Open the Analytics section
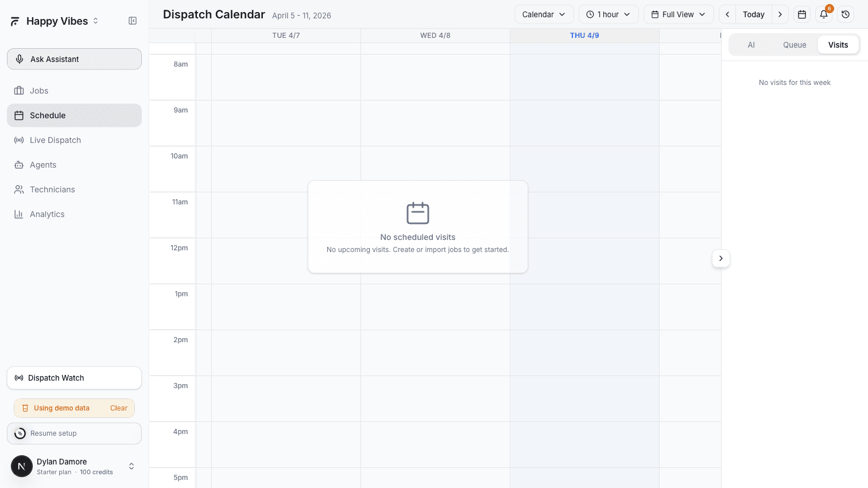Image resolution: width=868 pixels, height=488 pixels. (x=46, y=214)
